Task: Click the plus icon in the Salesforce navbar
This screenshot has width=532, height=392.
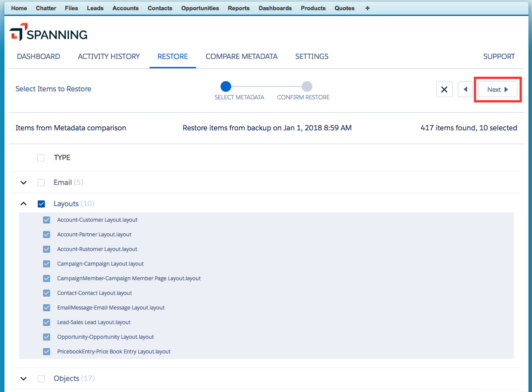Action: [x=367, y=8]
